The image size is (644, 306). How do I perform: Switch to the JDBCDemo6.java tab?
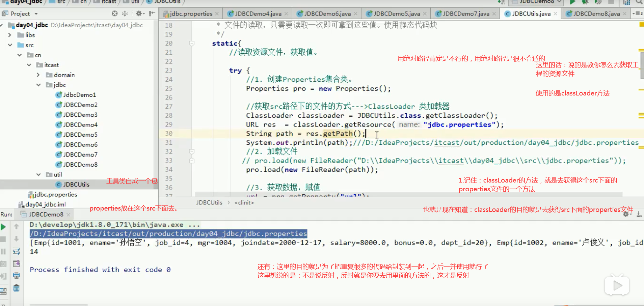click(327, 14)
